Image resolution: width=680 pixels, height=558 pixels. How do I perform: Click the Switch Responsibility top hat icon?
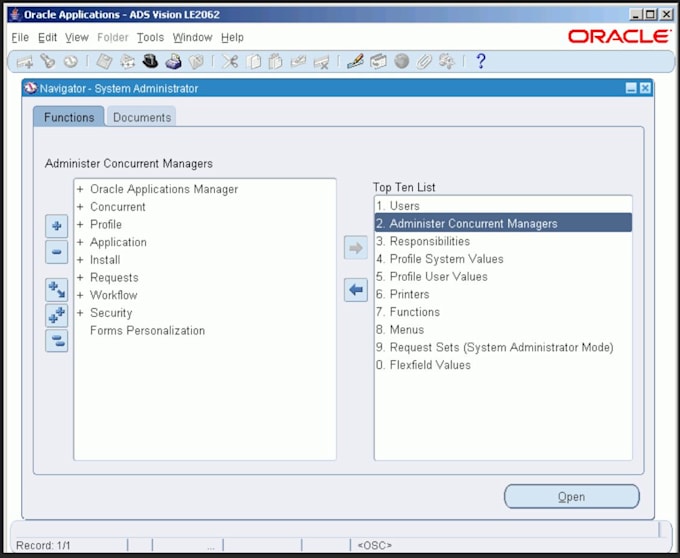point(150,62)
